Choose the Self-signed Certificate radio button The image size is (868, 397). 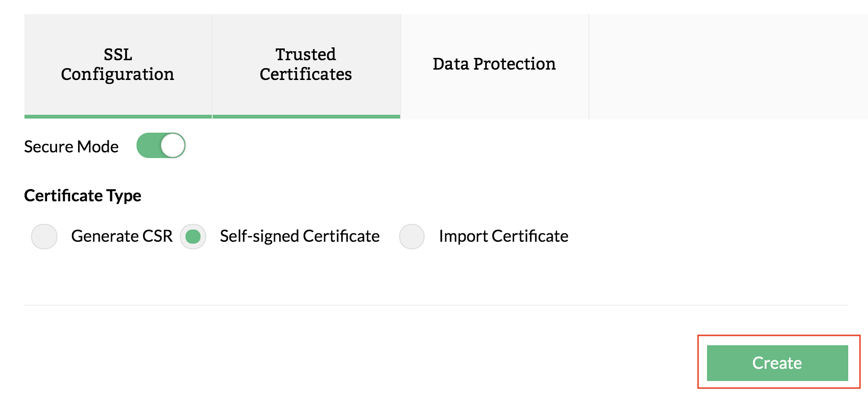(x=193, y=236)
